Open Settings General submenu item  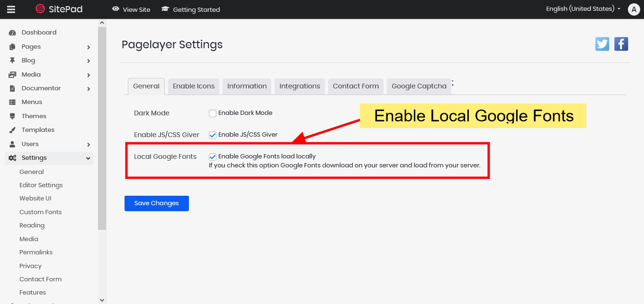[x=32, y=172]
